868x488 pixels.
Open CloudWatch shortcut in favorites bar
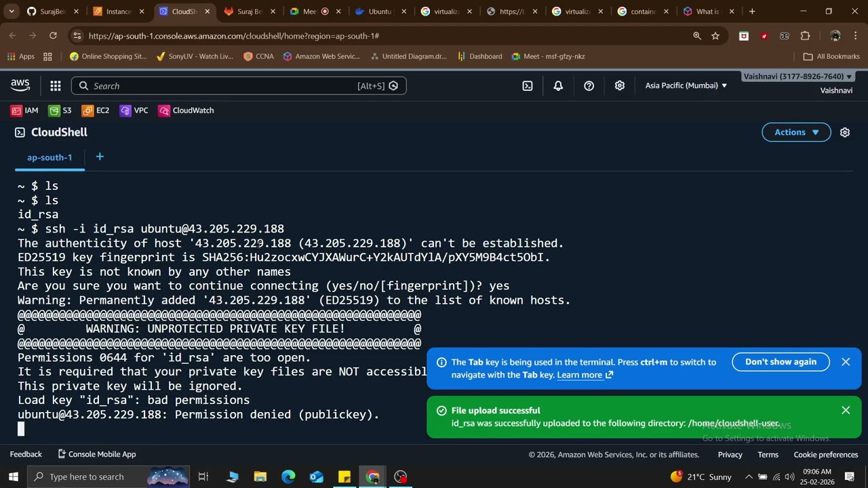[186, 110]
